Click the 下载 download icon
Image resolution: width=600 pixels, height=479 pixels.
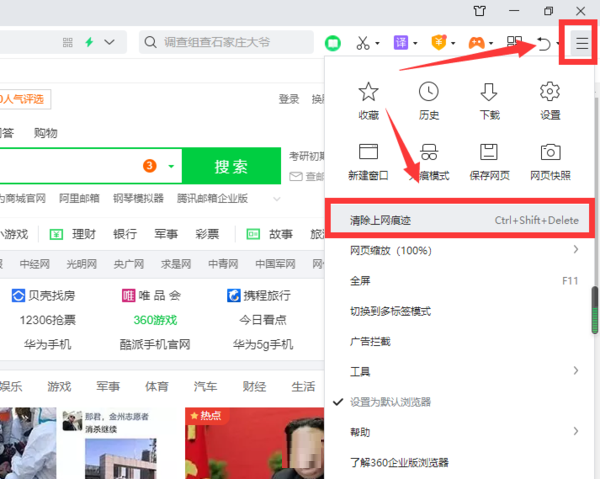pos(489,93)
